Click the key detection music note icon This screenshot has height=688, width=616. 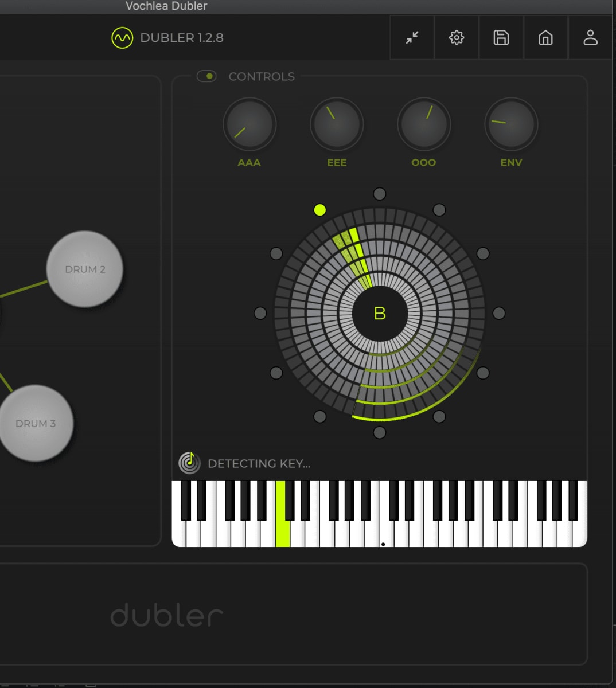189,463
